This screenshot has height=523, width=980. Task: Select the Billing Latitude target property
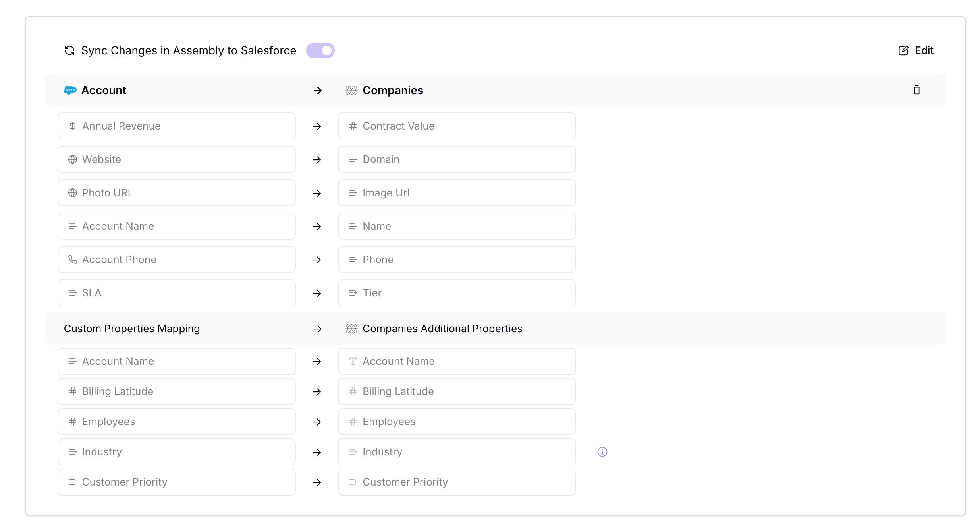(x=457, y=391)
